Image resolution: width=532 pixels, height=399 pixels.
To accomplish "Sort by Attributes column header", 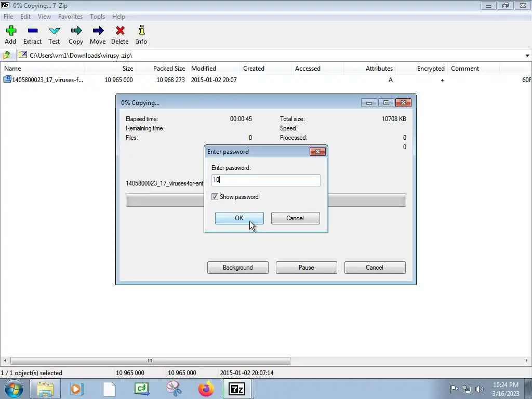I will (369, 68).
